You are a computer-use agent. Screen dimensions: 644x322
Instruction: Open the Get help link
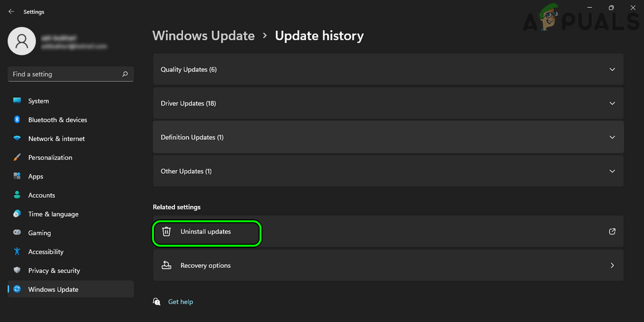[x=180, y=301]
